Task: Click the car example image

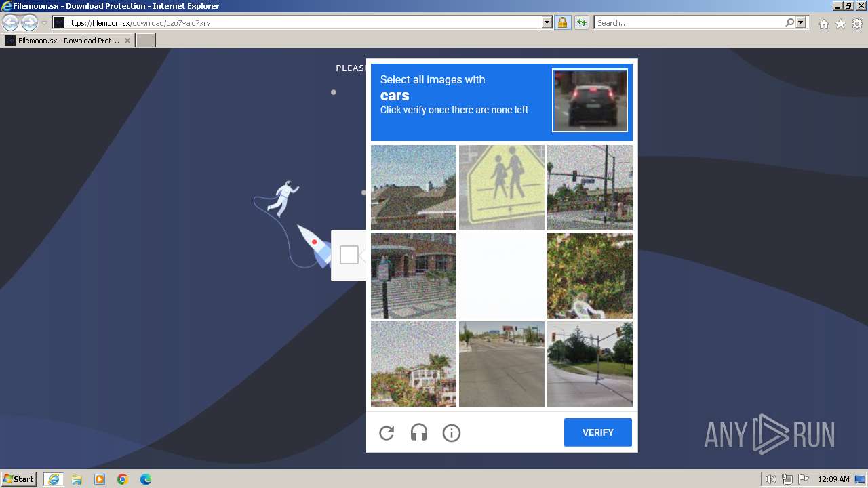Action: pyautogui.click(x=590, y=100)
